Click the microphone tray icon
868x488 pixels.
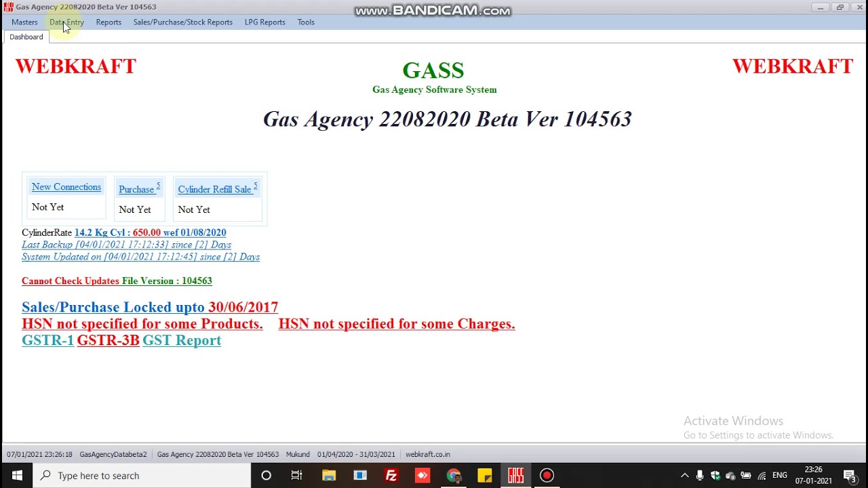tap(700, 476)
